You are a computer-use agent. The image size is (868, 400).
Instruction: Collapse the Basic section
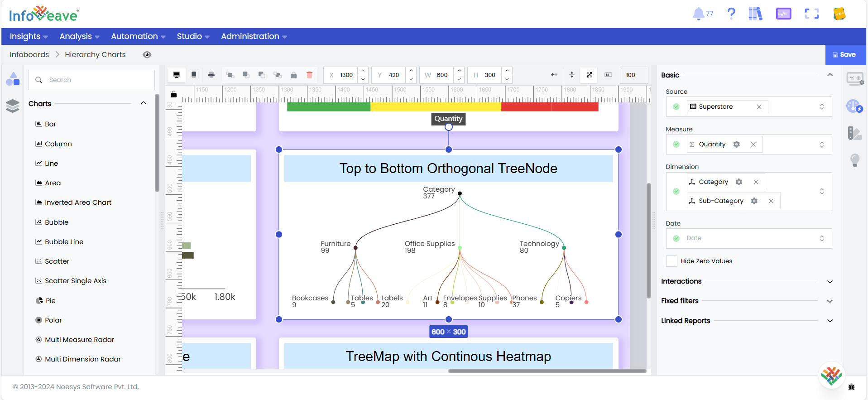pos(830,75)
